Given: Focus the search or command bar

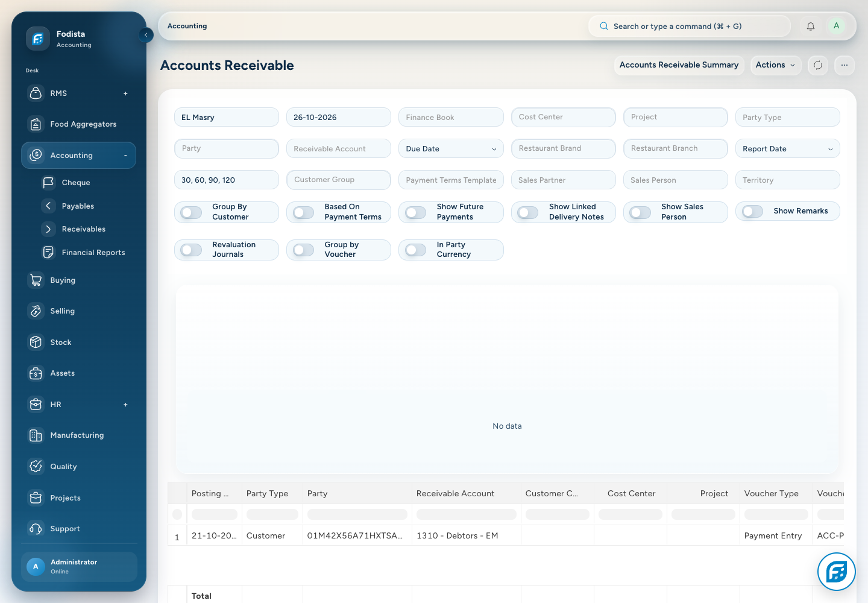Looking at the screenshot, I should coord(690,26).
